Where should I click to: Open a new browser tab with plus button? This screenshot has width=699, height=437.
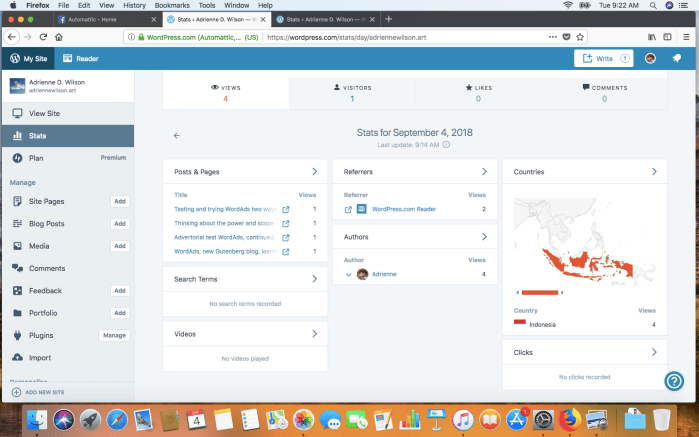[x=389, y=19]
